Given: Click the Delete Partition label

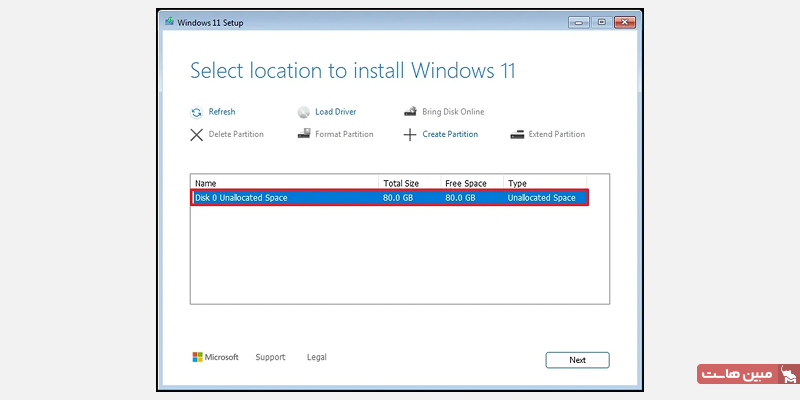Looking at the screenshot, I should pyautogui.click(x=236, y=134).
